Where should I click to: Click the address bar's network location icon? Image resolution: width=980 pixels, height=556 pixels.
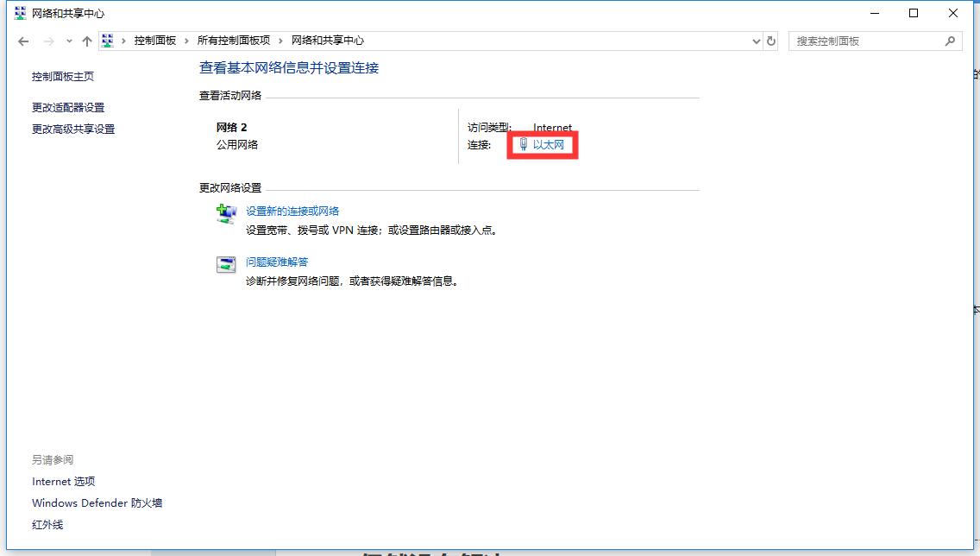coord(108,41)
